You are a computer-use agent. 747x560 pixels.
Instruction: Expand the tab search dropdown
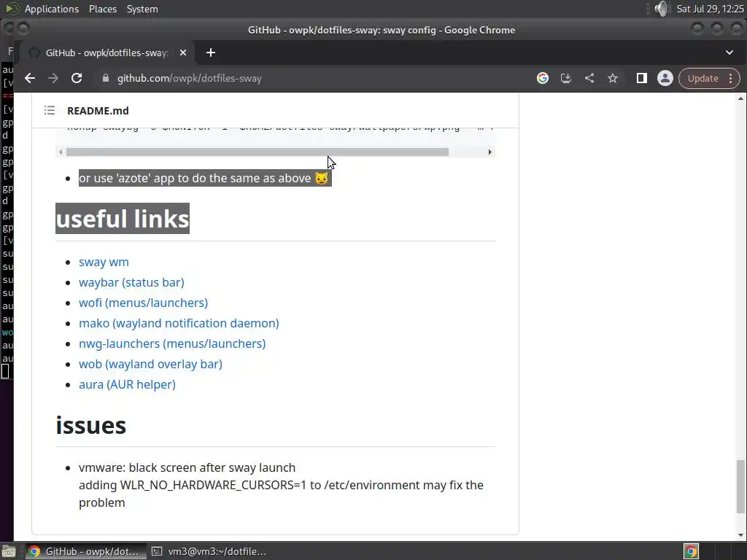tap(729, 52)
